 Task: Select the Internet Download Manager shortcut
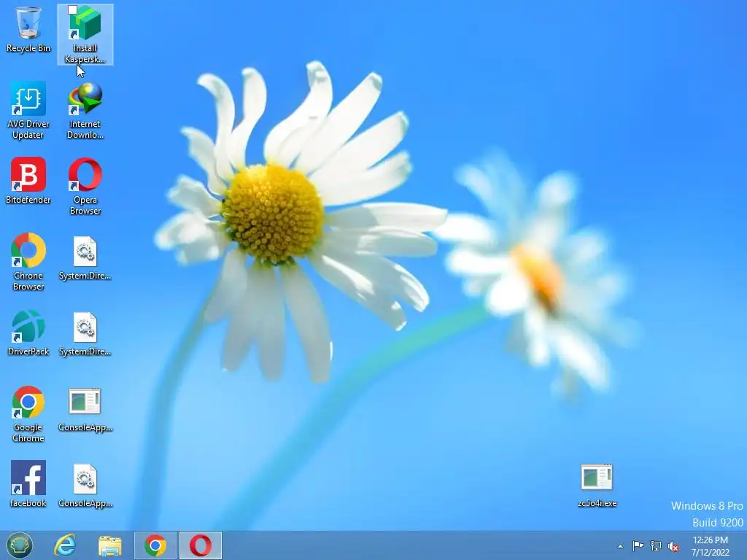pyautogui.click(x=85, y=111)
